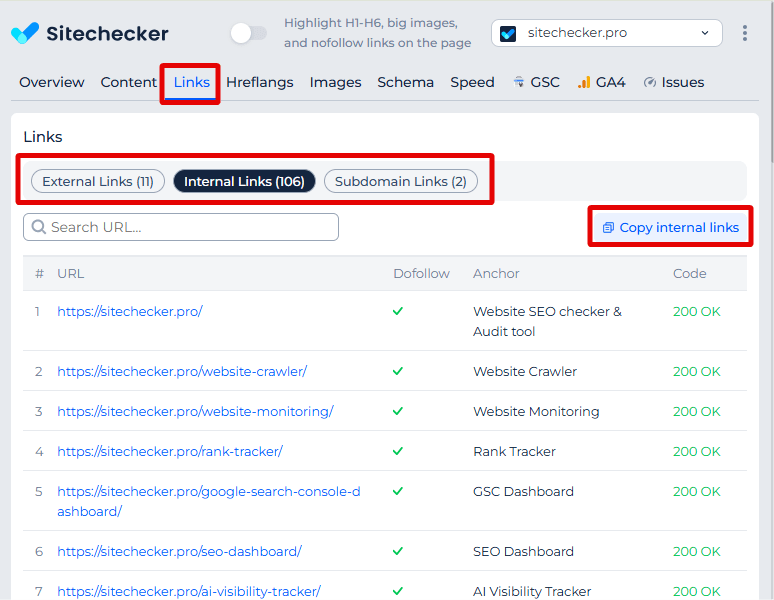Click the sitechecker.pro favicon in the dropdown
774x600 pixels.
[x=507, y=34]
